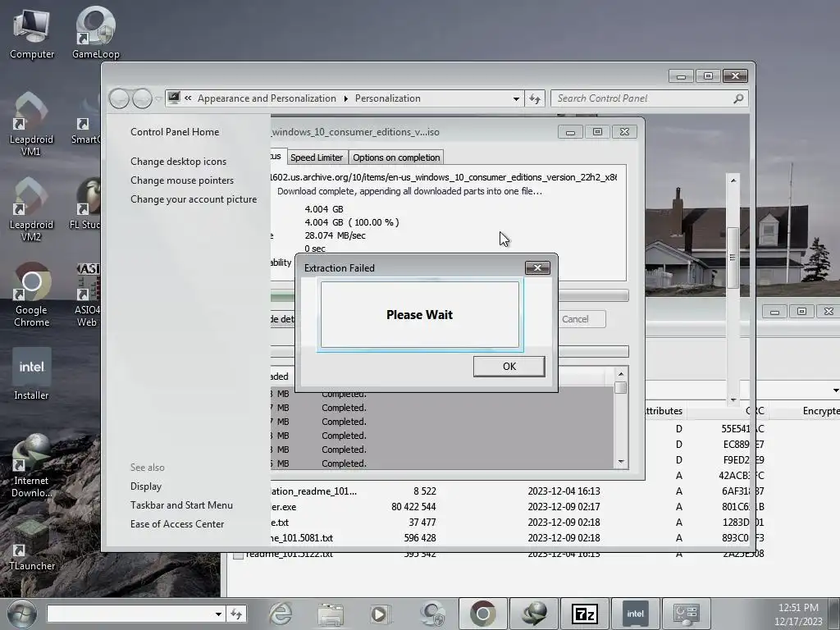Click the taskbar address input field
The image size is (840, 630).
[130, 614]
